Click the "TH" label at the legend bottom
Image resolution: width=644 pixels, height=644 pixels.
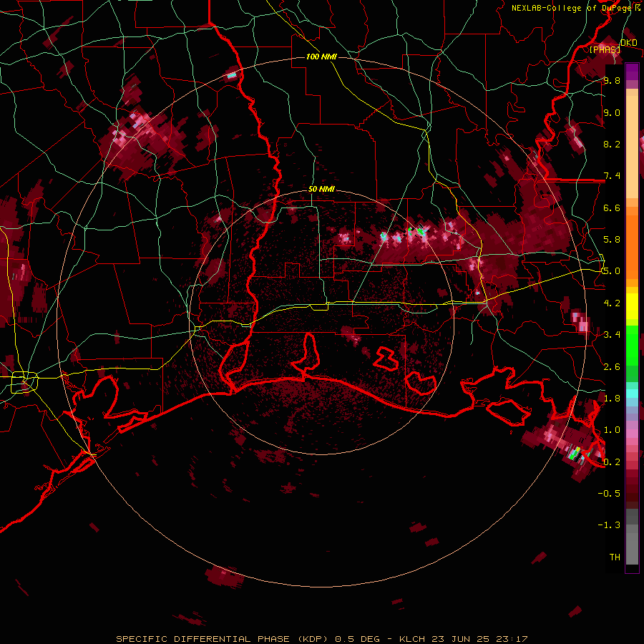[x=615, y=557]
